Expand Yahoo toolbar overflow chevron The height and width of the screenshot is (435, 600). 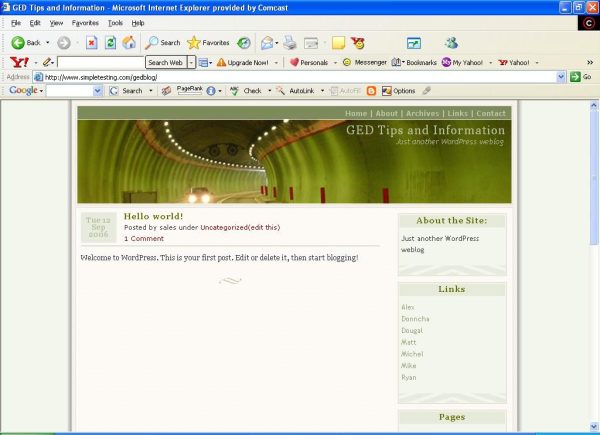point(590,62)
